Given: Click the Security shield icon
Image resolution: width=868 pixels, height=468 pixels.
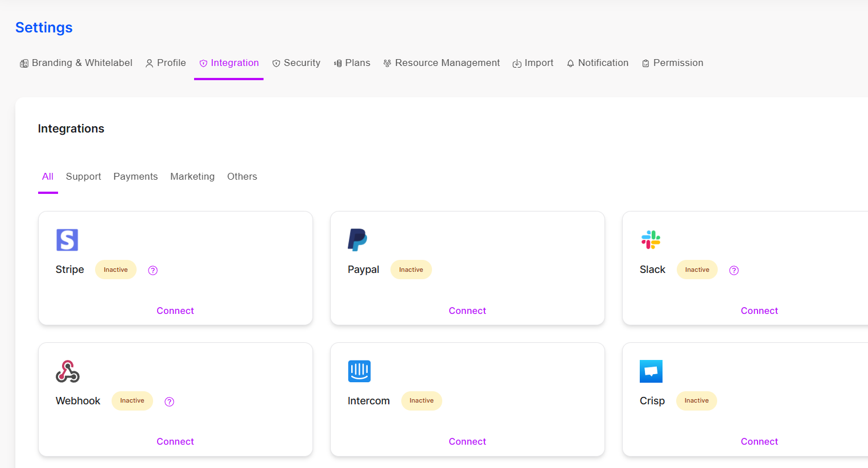Looking at the screenshot, I should click(277, 63).
